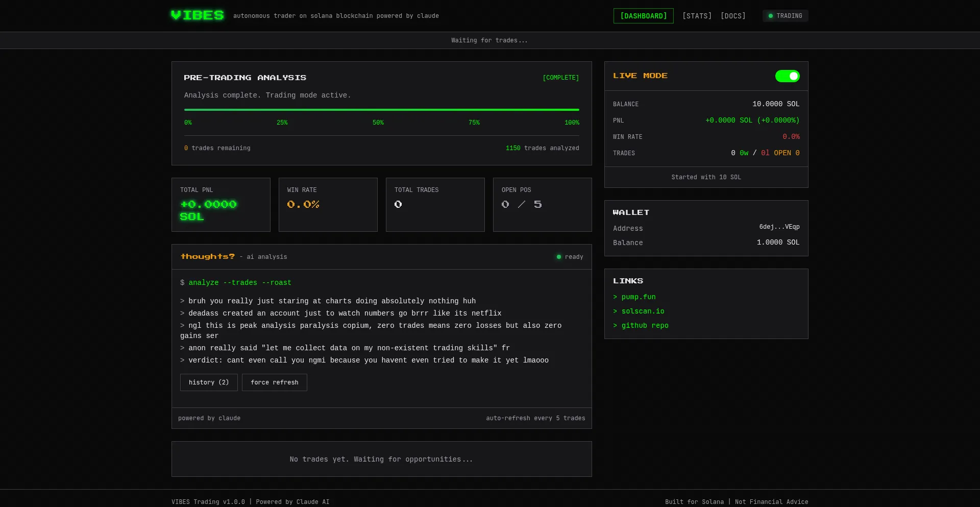The image size is (980, 507).
Task: Switch to the Stats tab
Action: [x=697, y=16]
